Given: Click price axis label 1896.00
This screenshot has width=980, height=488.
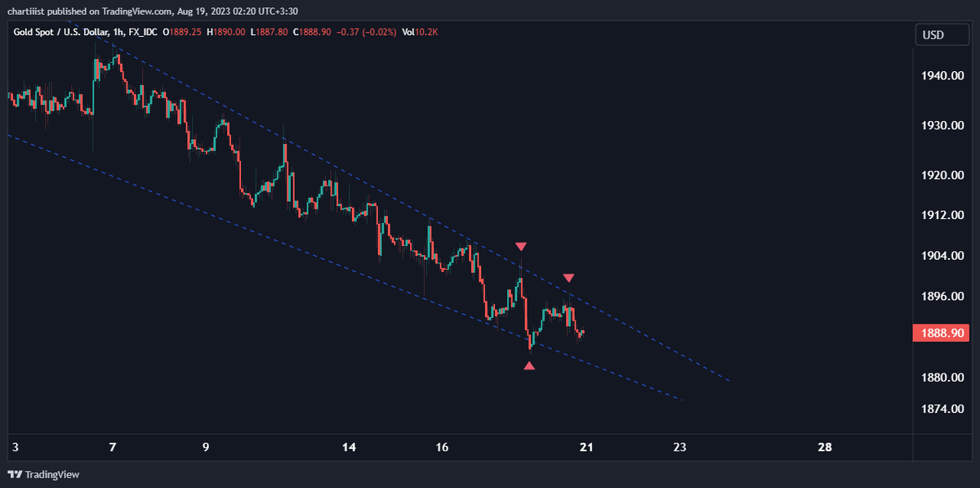Looking at the screenshot, I should coord(943,295).
